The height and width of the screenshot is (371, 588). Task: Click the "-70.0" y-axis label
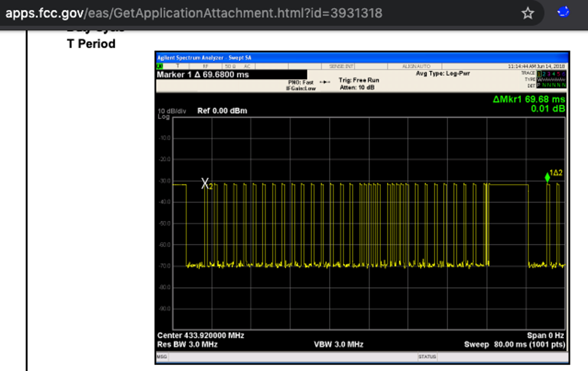click(165, 266)
